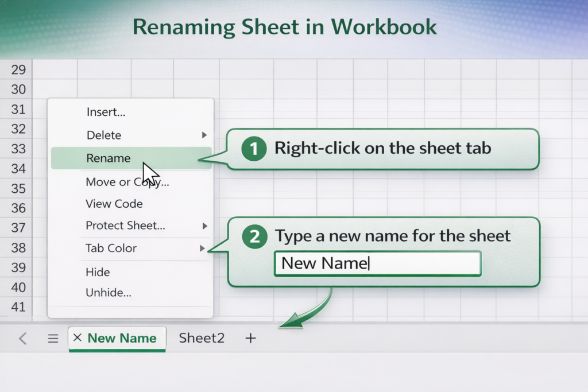Add a new sheet with the plus icon
588x392 pixels.
pyautogui.click(x=250, y=339)
